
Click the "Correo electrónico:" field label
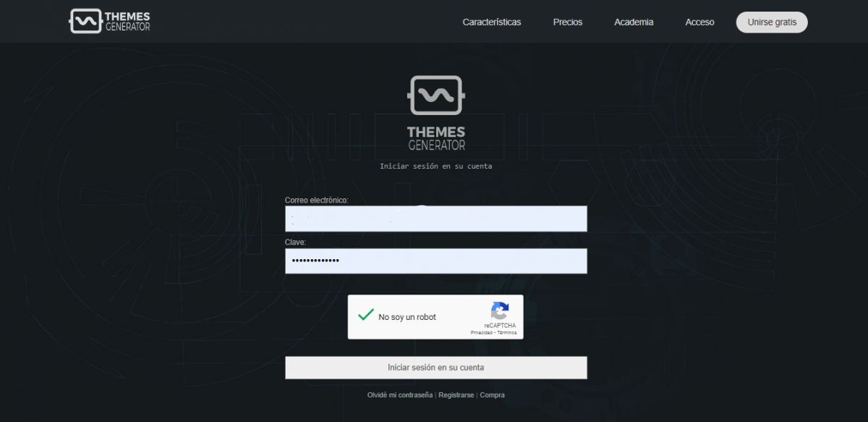click(x=317, y=200)
